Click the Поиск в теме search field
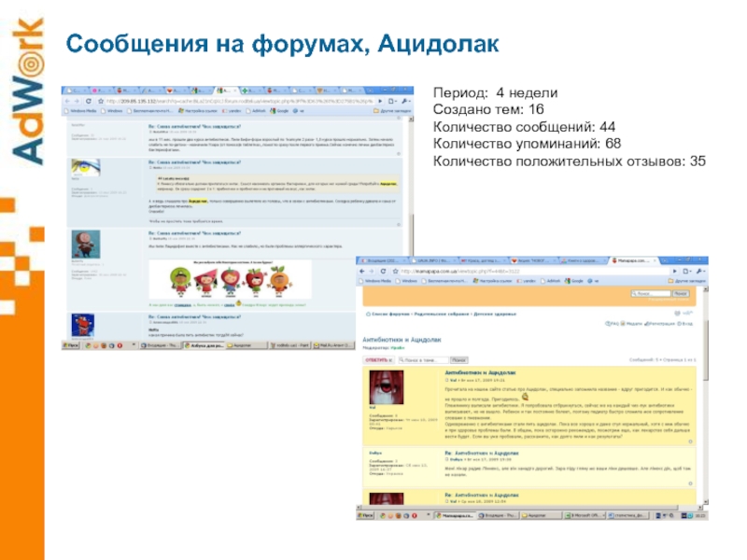Viewport: 747px width, 560px height. (x=424, y=360)
